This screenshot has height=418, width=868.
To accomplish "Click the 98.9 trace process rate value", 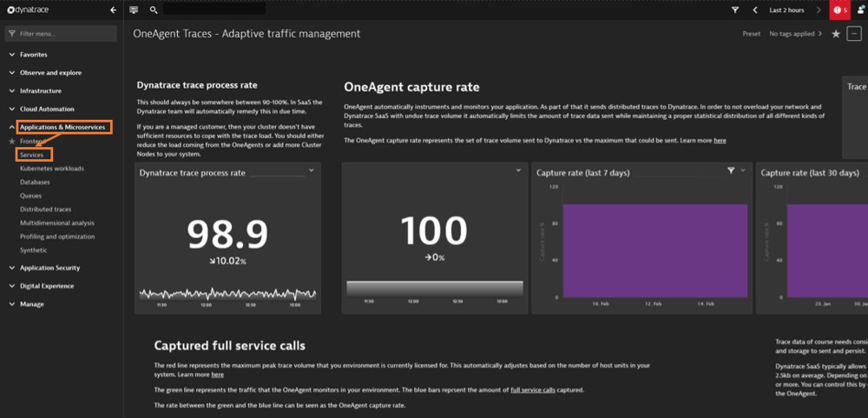I will [x=227, y=234].
